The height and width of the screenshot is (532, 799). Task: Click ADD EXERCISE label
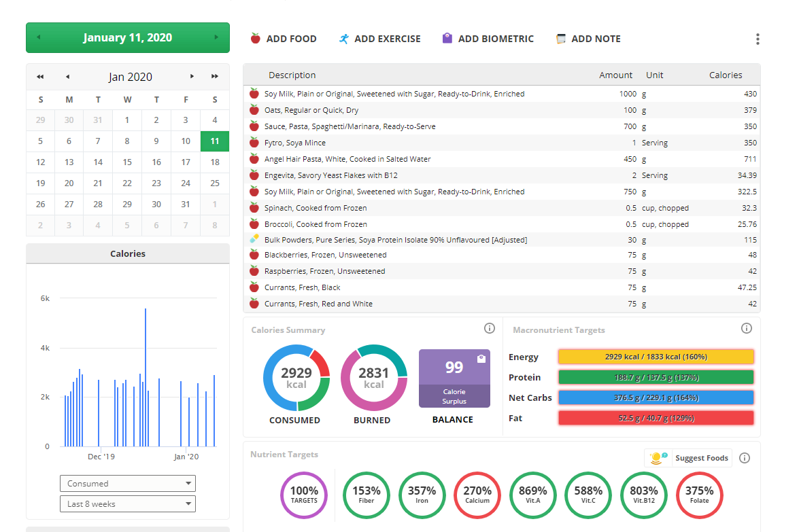point(388,39)
